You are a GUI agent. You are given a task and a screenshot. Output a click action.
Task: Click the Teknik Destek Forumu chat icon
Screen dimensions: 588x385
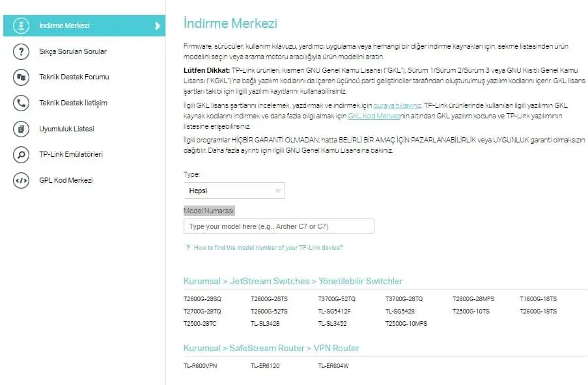pyautogui.click(x=21, y=77)
